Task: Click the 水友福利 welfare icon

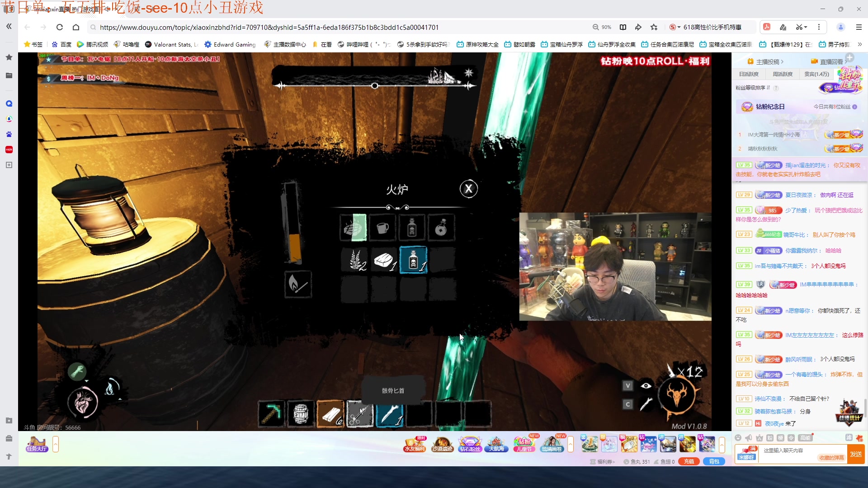Action: (415, 444)
